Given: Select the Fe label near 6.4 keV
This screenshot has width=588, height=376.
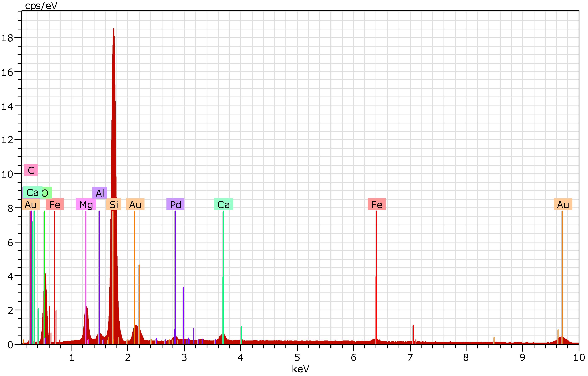Looking at the screenshot, I should [377, 204].
